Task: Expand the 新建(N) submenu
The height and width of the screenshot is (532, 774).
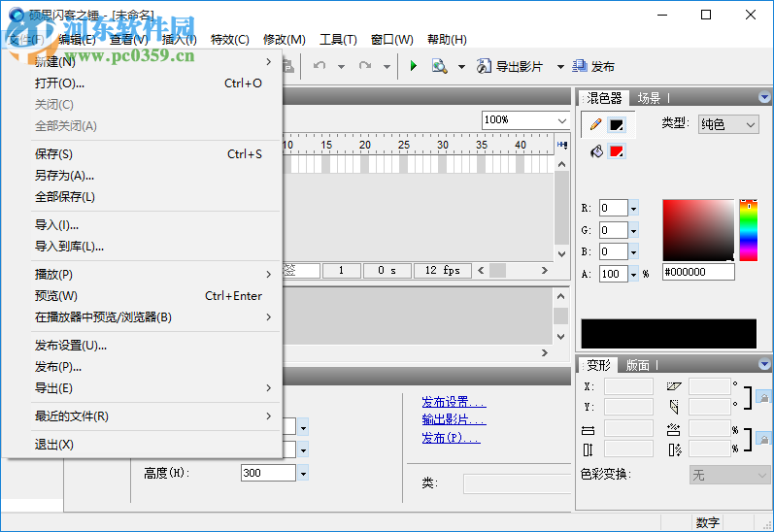Action: [x=156, y=62]
